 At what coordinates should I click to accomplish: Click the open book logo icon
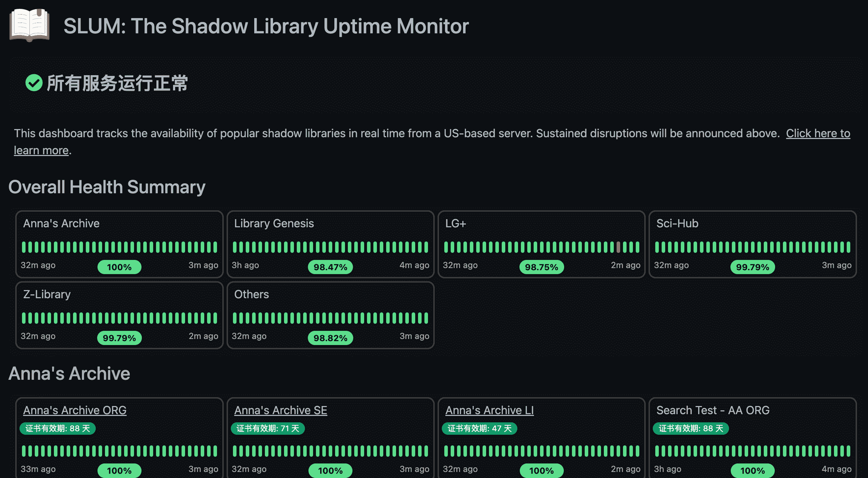point(29,25)
